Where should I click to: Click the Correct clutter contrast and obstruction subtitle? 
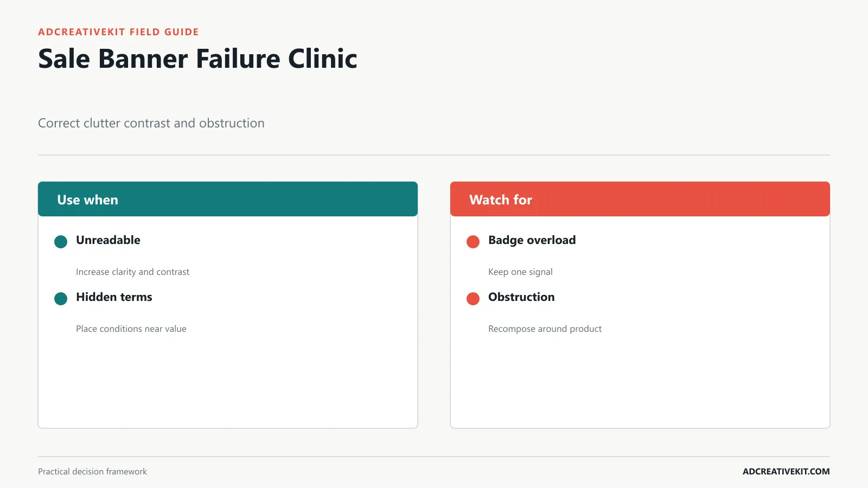(151, 124)
